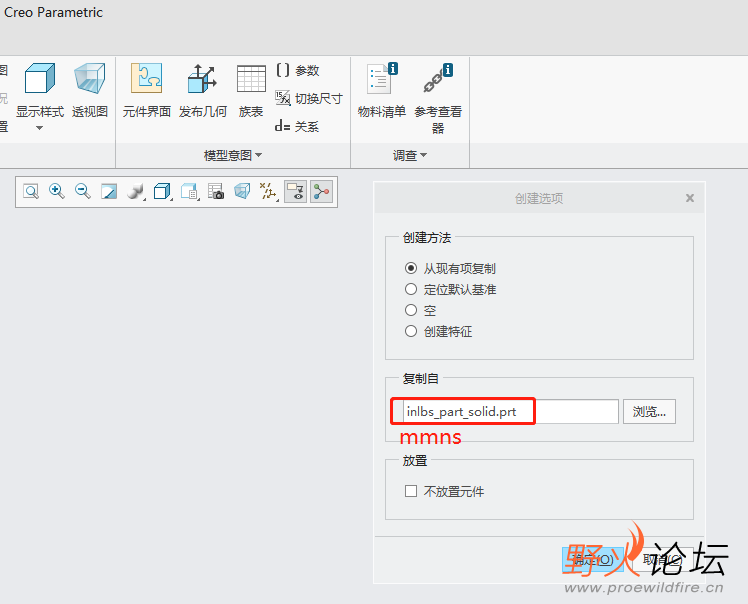748x604 pixels.
Task: Open the 元件界面 component interface tool
Action: 146,91
